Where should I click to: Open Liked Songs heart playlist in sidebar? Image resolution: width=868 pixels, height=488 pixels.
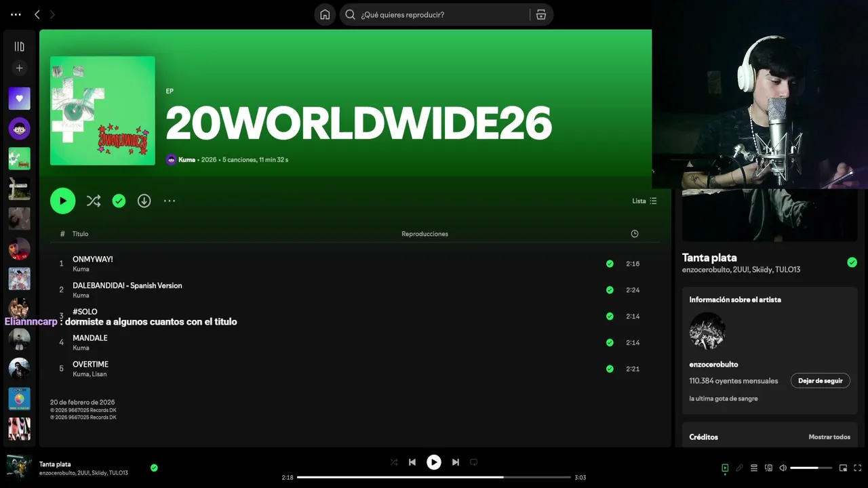pyautogui.click(x=19, y=98)
